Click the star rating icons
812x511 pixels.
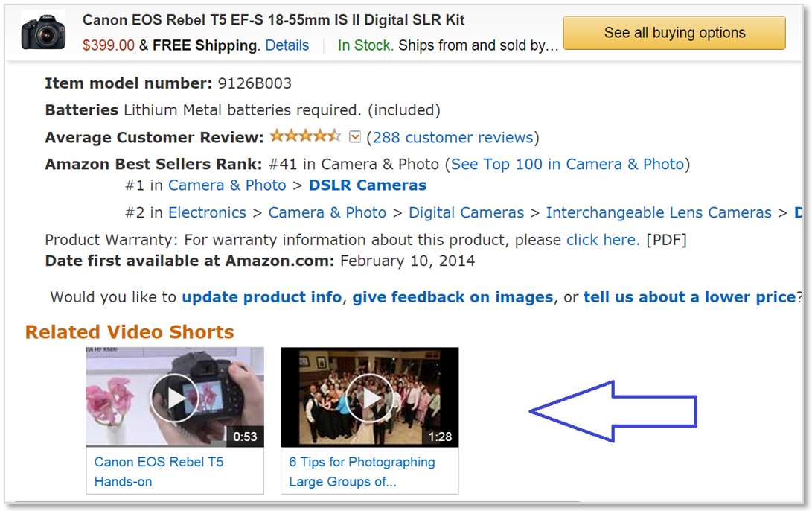coord(306,136)
